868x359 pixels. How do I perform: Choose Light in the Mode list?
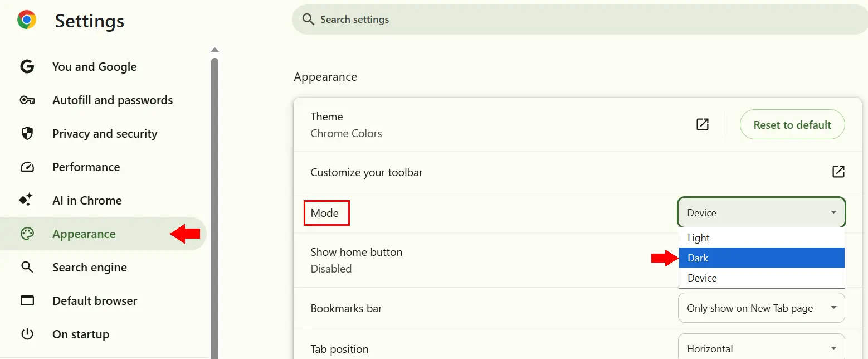click(x=762, y=238)
